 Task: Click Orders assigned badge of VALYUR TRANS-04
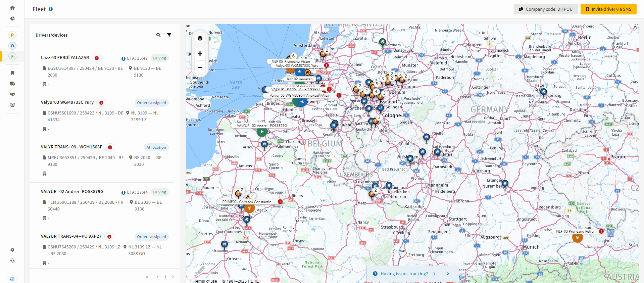(151, 237)
